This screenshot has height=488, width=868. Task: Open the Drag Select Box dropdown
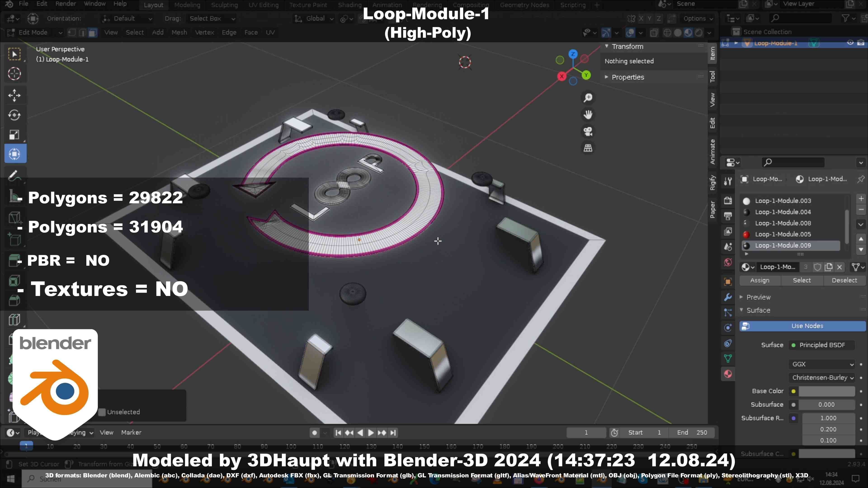(x=212, y=19)
